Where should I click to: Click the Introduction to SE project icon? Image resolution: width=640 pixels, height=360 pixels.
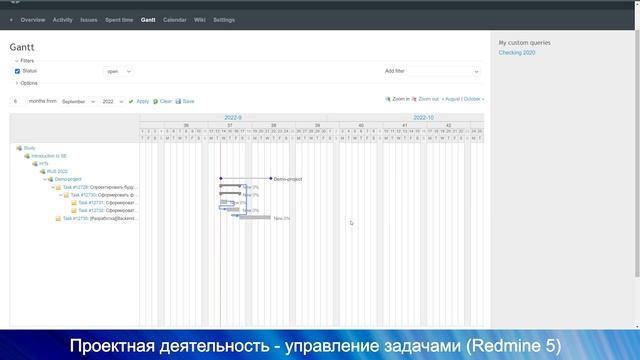27,156
